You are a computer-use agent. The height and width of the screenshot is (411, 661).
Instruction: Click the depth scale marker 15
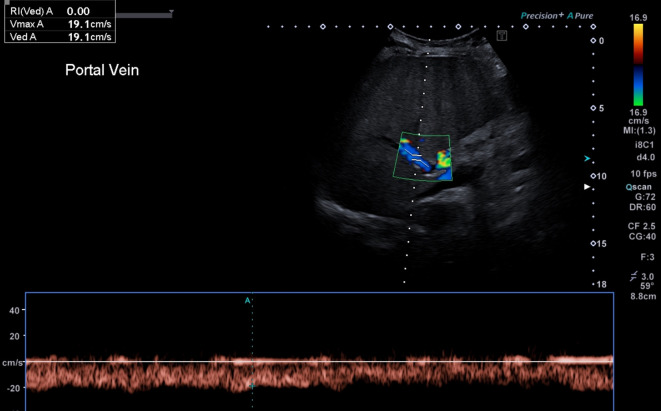pyautogui.click(x=602, y=244)
